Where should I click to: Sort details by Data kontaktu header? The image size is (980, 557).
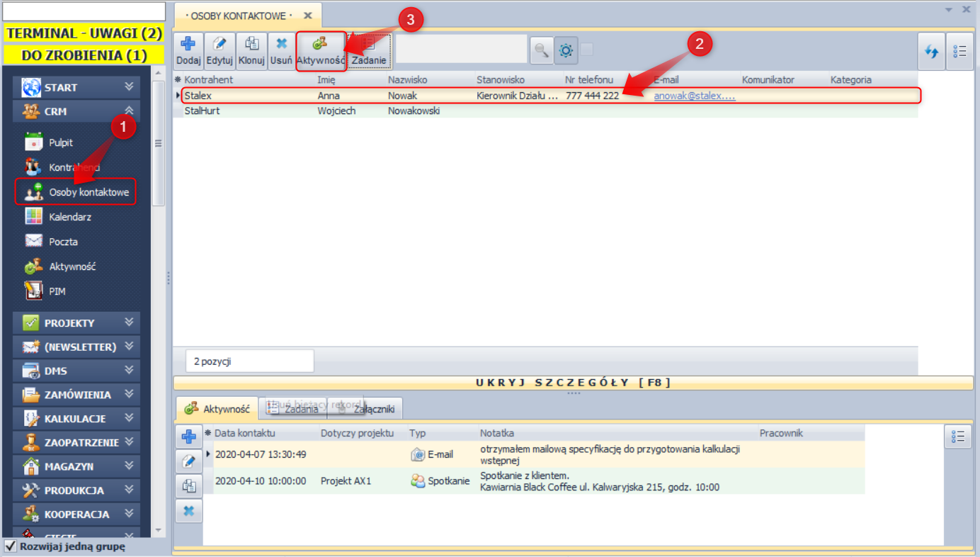coord(245,433)
